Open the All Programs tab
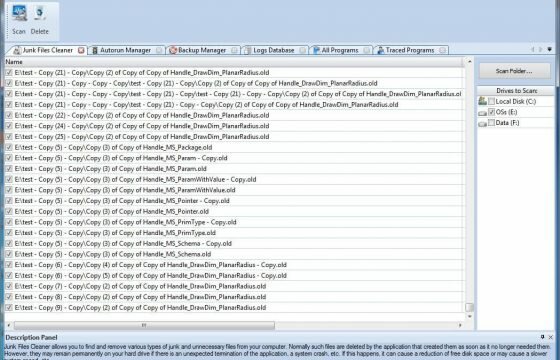 [x=336, y=50]
